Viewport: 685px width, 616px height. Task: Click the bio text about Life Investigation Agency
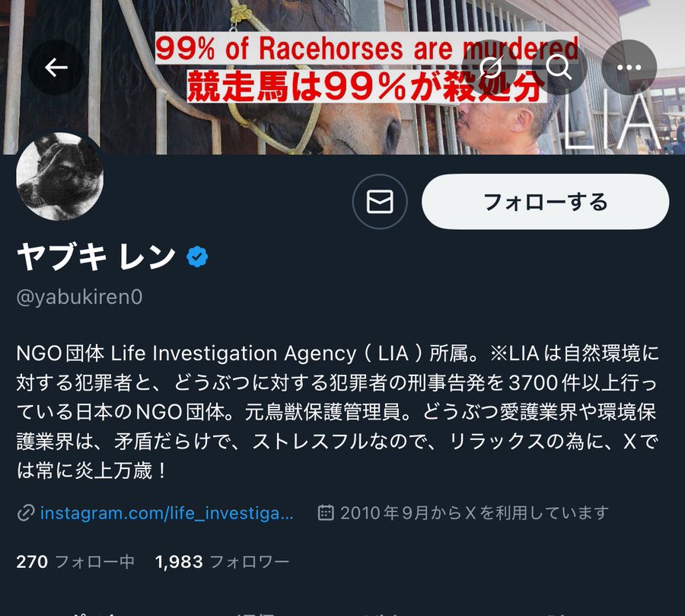tap(337, 412)
